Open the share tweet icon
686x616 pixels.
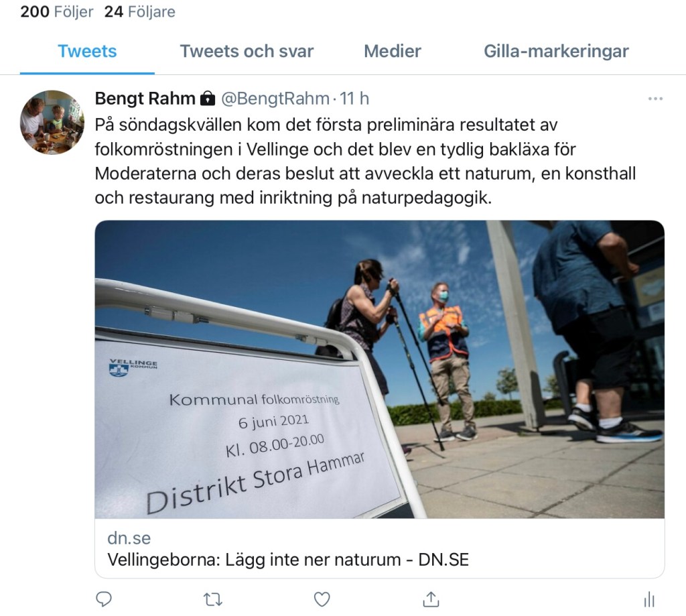click(431, 599)
